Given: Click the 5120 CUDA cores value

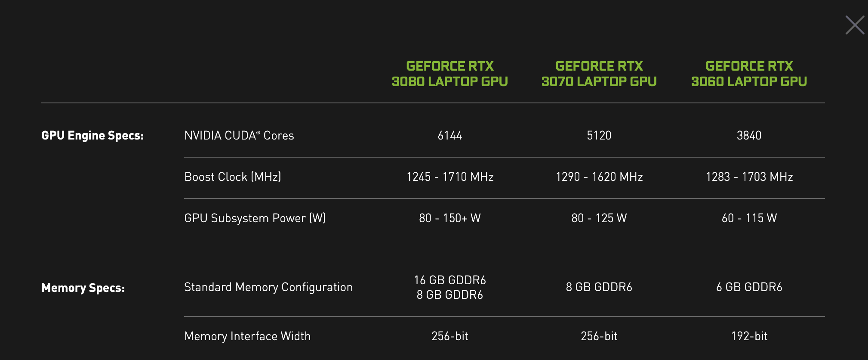Looking at the screenshot, I should click(599, 136).
